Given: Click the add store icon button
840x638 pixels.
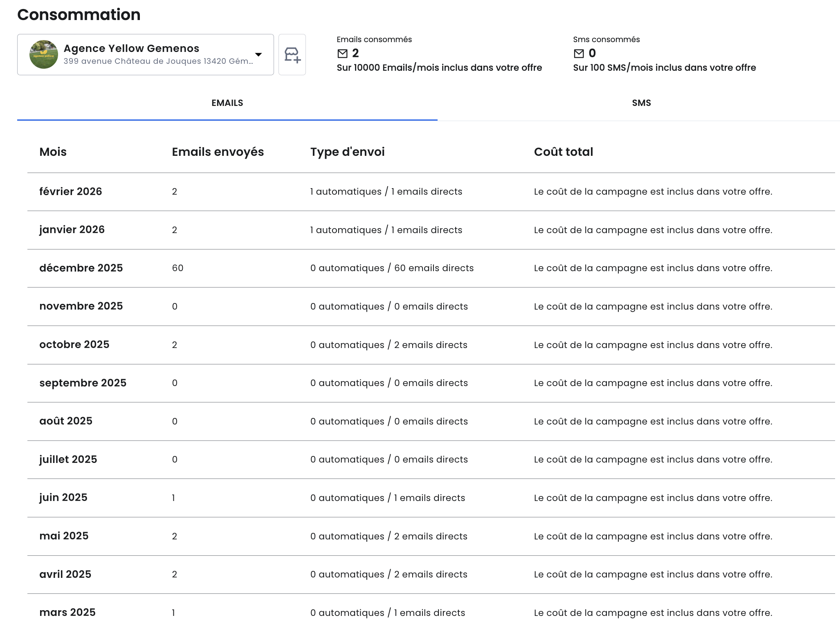Looking at the screenshot, I should point(292,54).
